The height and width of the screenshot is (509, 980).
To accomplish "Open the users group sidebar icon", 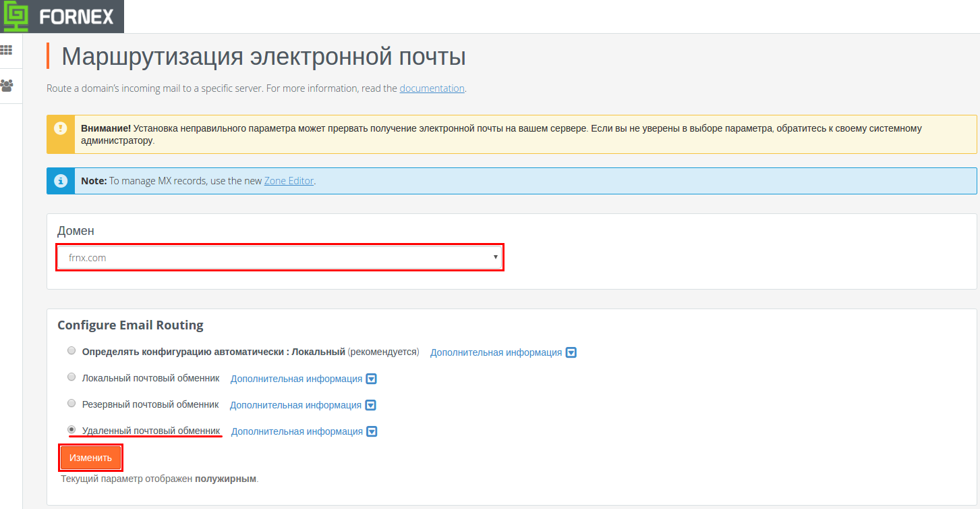I will (x=7, y=86).
